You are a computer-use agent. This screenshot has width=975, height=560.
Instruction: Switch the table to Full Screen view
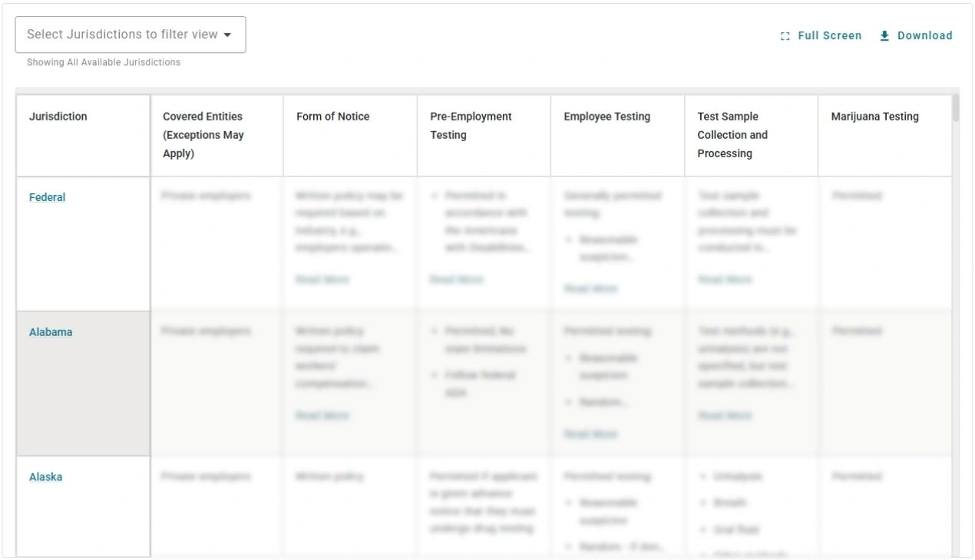[x=821, y=35]
